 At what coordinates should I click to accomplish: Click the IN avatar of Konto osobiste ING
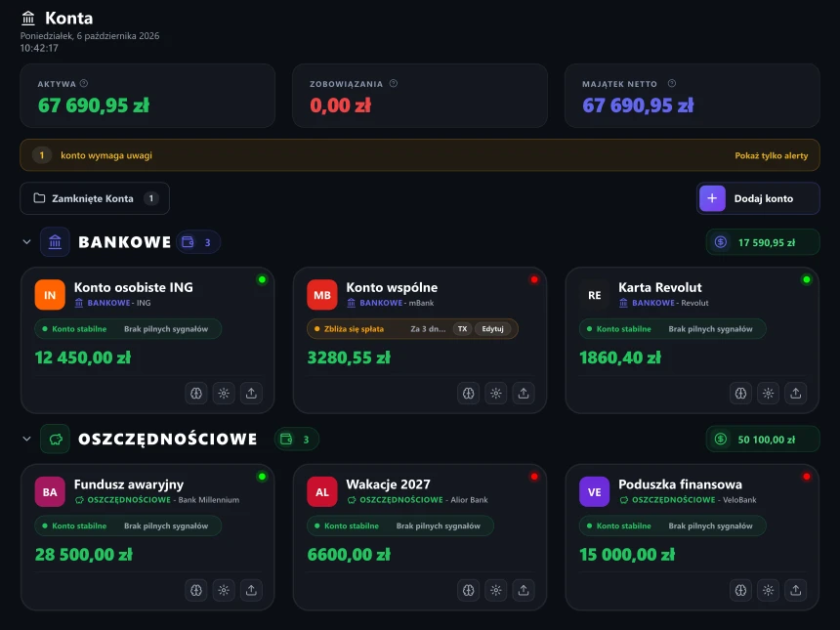point(50,295)
